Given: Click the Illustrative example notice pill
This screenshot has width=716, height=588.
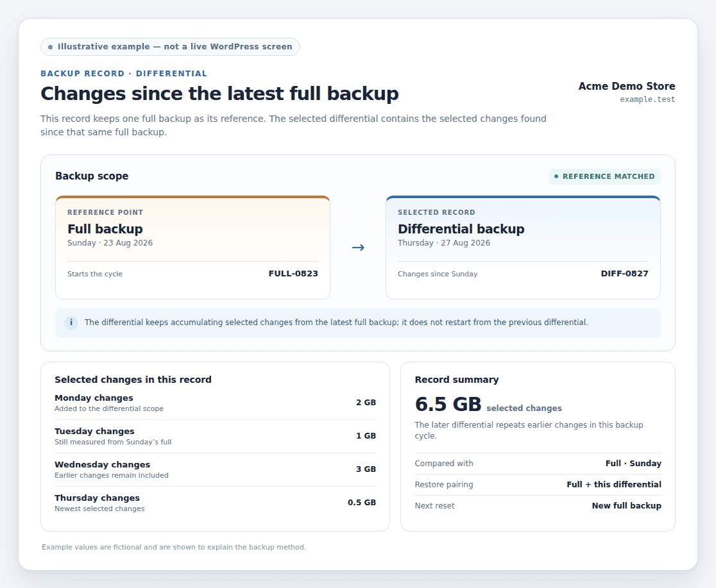Looking at the screenshot, I should (x=170, y=47).
